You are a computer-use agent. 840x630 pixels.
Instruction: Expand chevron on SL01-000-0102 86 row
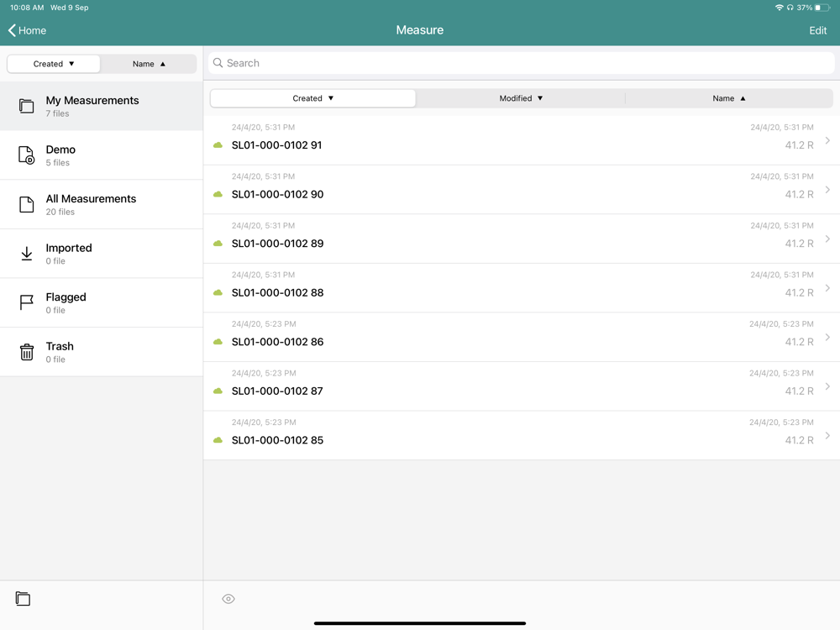pyautogui.click(x=827, y=337)
